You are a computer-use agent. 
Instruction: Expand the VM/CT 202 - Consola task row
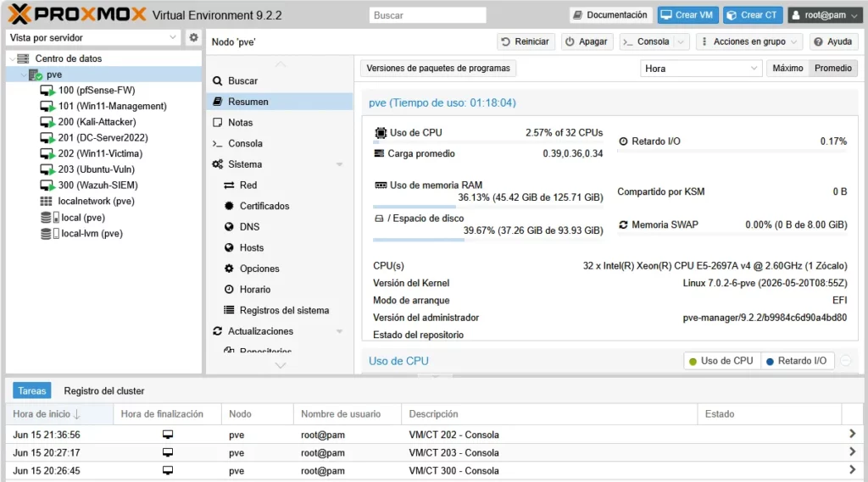click(853, 435)
